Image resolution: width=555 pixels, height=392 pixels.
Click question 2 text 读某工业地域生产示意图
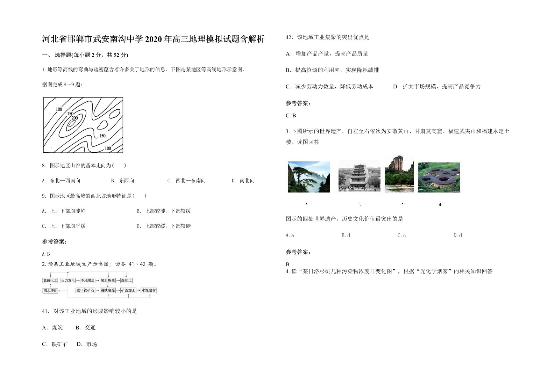[99, 264]
